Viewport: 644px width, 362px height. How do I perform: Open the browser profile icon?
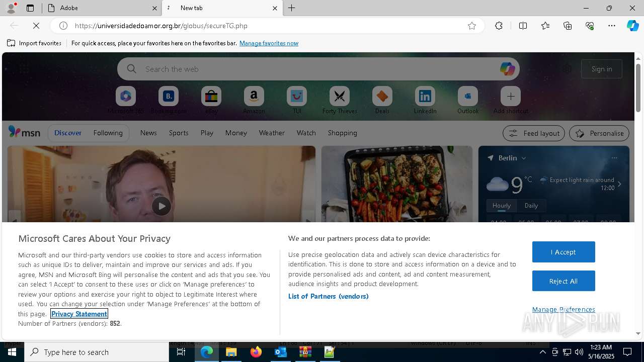(11, 8)
